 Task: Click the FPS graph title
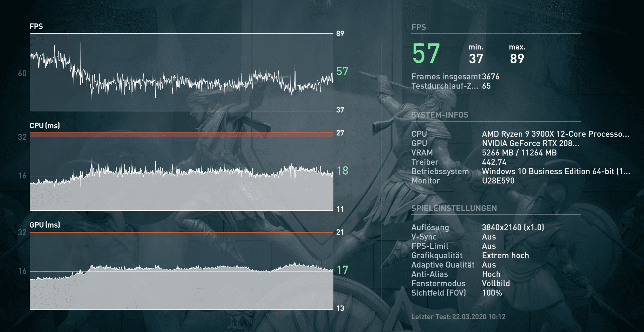[x=36, y=26]
